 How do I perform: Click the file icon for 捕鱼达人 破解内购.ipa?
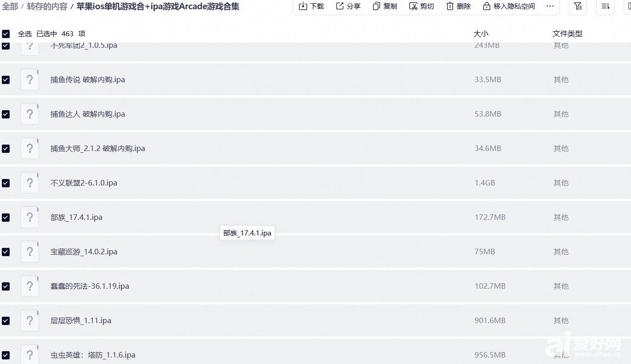coord(30,114)
